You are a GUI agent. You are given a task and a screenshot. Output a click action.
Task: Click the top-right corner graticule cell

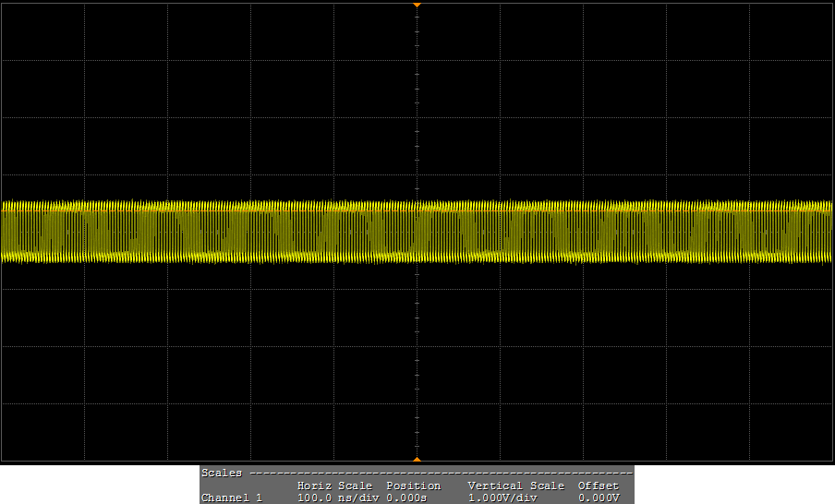(791, 31)
